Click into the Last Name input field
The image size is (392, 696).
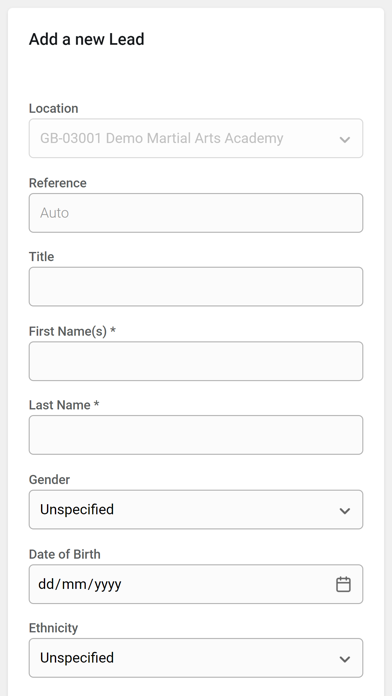point(196,435)
